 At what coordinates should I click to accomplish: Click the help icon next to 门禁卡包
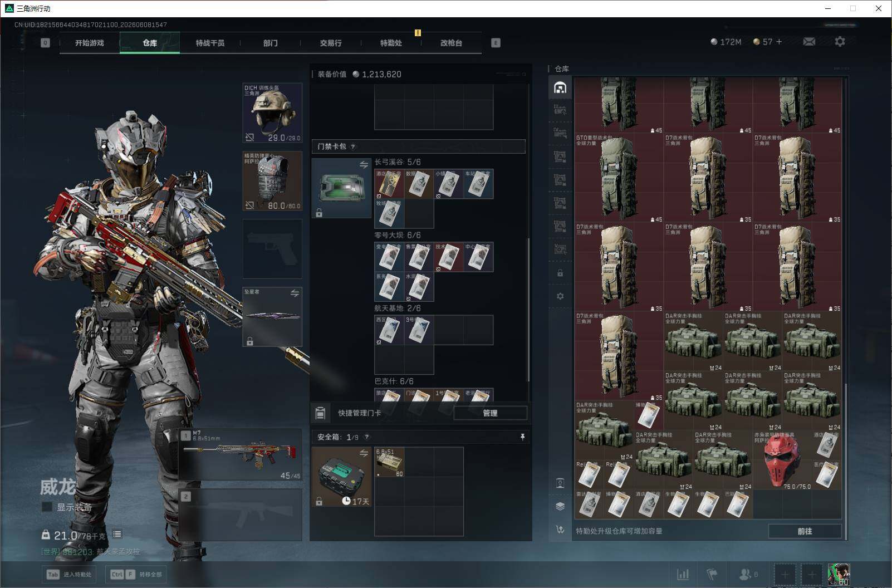pyautogui.click(x=353, y=146)
